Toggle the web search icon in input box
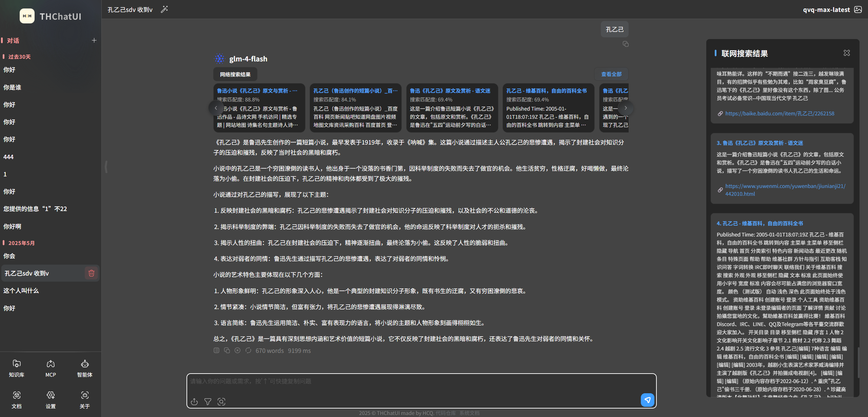Image resolution: width=868 pixels, height=417 pixels. coord(221,402)
